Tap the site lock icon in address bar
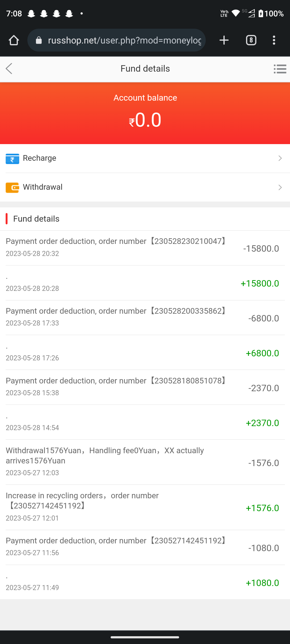Image resolution: width=290 pixels, height=644 pixels. pos(39,40)
